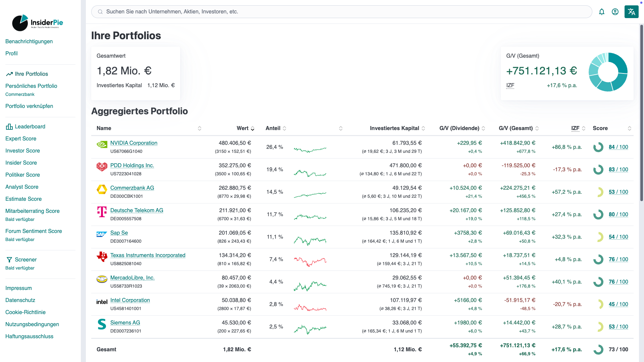Click the language translation icon
This screenshot has height=362, width=644.
pyautogui.click(x=631, y=12)
